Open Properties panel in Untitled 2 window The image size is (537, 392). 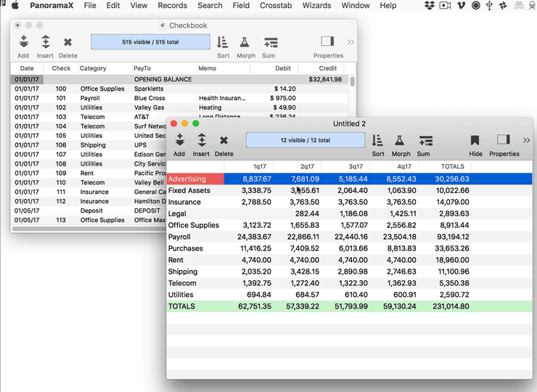[x=504, y=139]
